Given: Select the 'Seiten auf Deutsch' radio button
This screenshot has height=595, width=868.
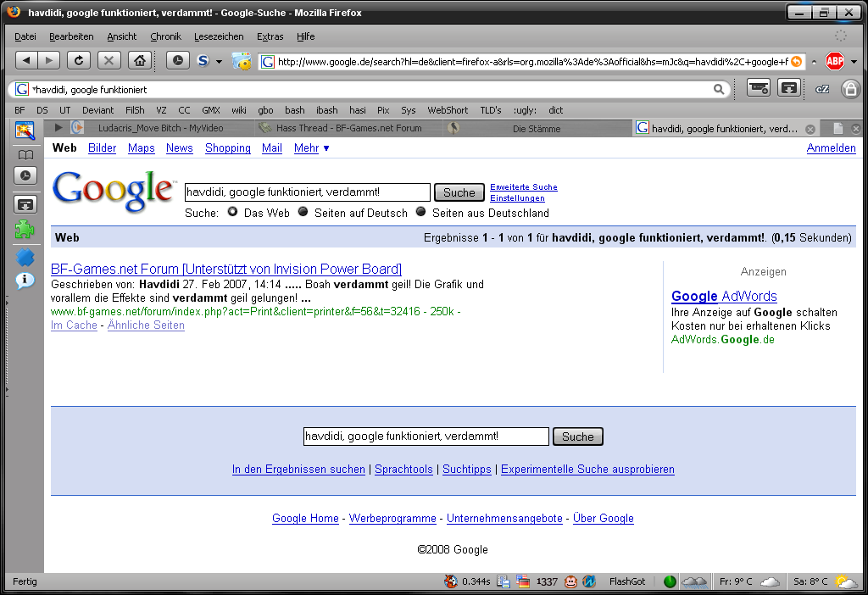Looking at the screenshot, I should coord(303,212).
